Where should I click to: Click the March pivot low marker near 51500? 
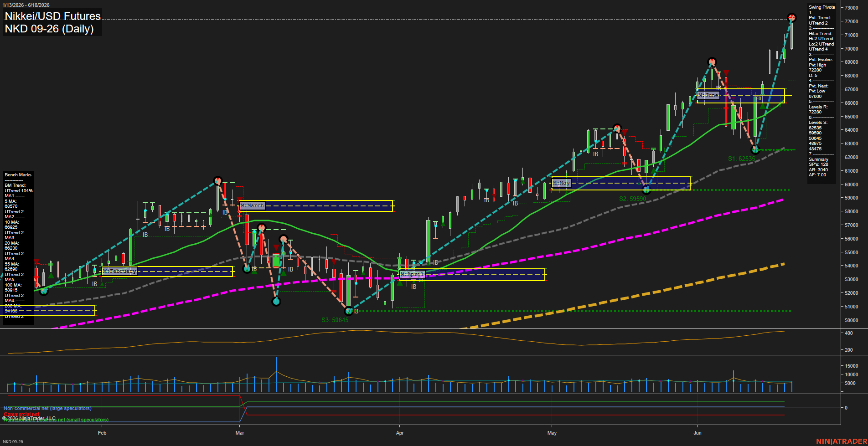tap(276, 301)
